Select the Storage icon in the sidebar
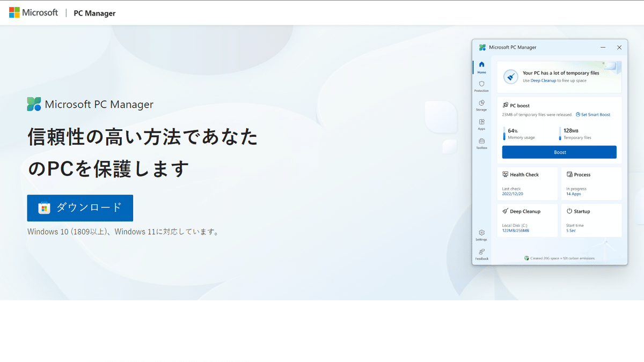This screenshot has width=644, height=362. point(481,103)
